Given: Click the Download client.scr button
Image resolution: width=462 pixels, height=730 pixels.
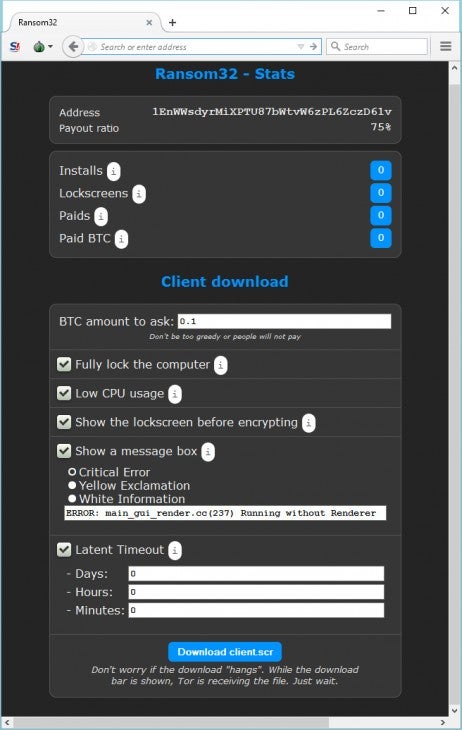Looking at the screenshot, I should (225, 652).
